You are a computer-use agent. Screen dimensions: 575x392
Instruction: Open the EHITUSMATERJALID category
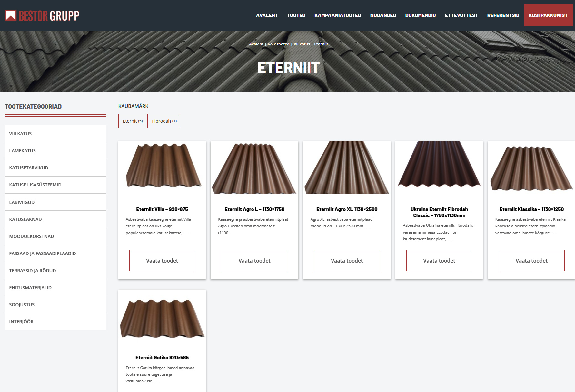click(55, 288)
